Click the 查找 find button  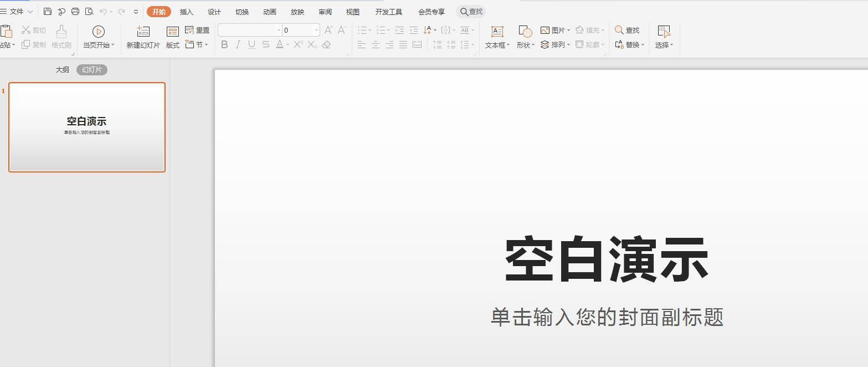point(626,30)
